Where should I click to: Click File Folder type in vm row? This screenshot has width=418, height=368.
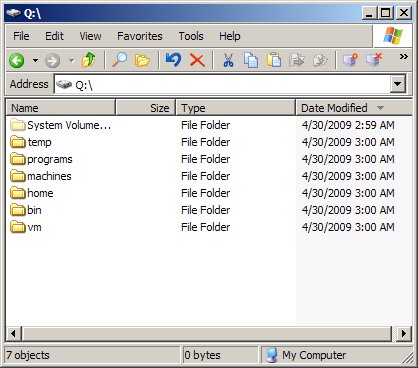click(206, 227)
